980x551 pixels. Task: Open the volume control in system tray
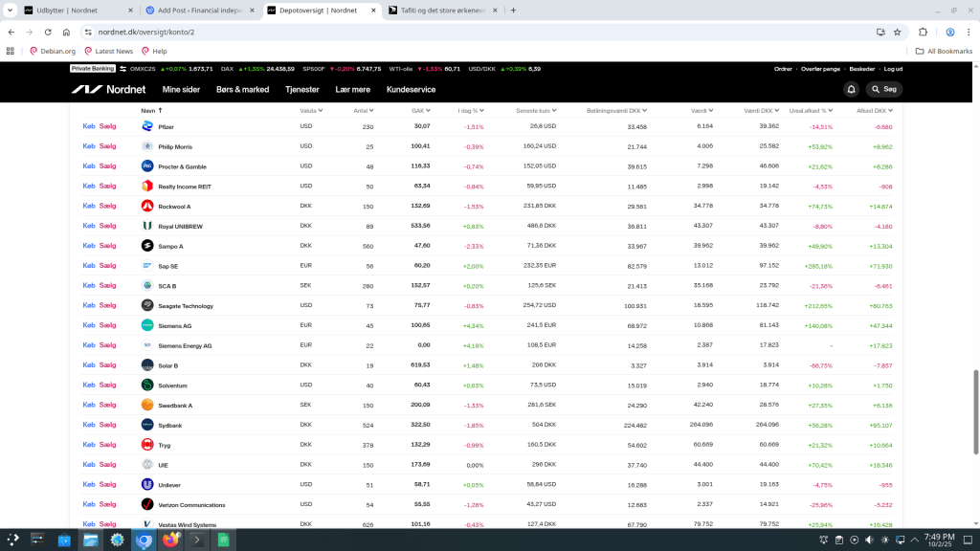pyautogui.click(x=869, y=540)
